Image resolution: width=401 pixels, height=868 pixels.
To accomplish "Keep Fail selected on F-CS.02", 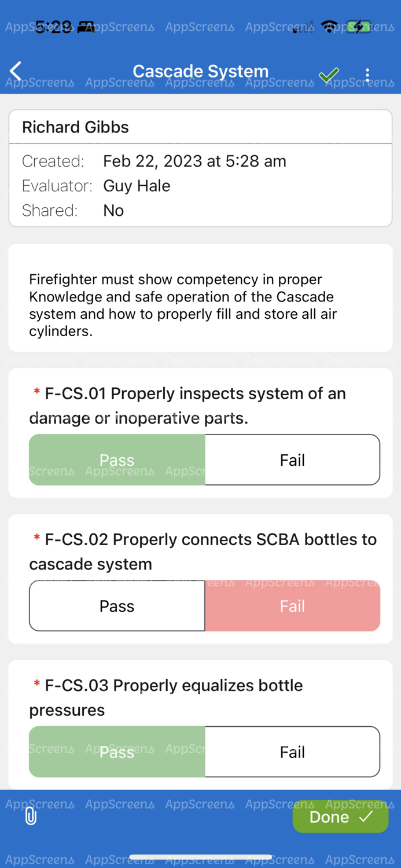I will [293, 606].
